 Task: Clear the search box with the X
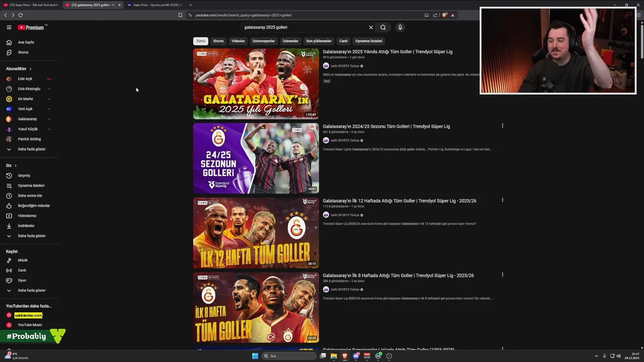coord(371,28)
